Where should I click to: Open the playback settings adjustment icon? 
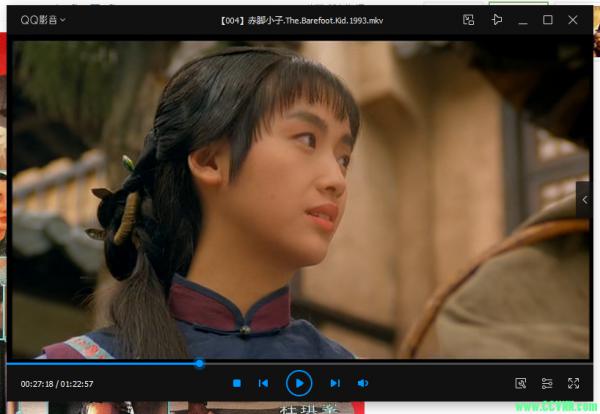(x=547, y=383)
